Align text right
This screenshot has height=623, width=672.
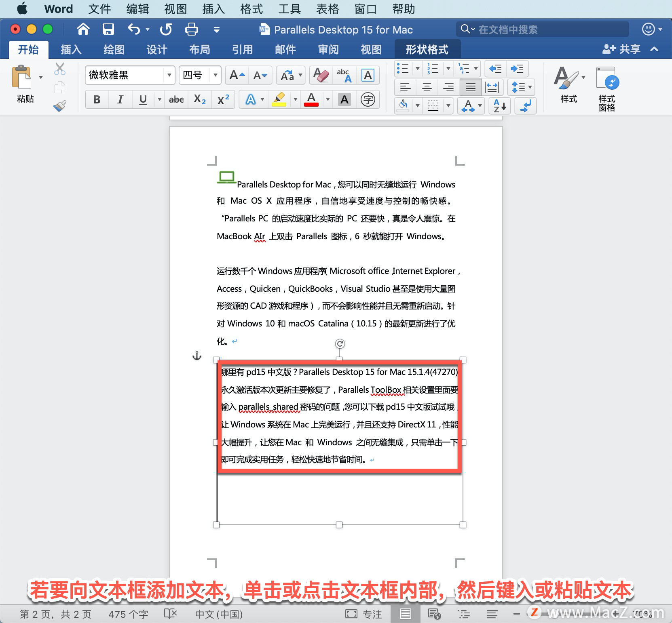tap(449, 87)
